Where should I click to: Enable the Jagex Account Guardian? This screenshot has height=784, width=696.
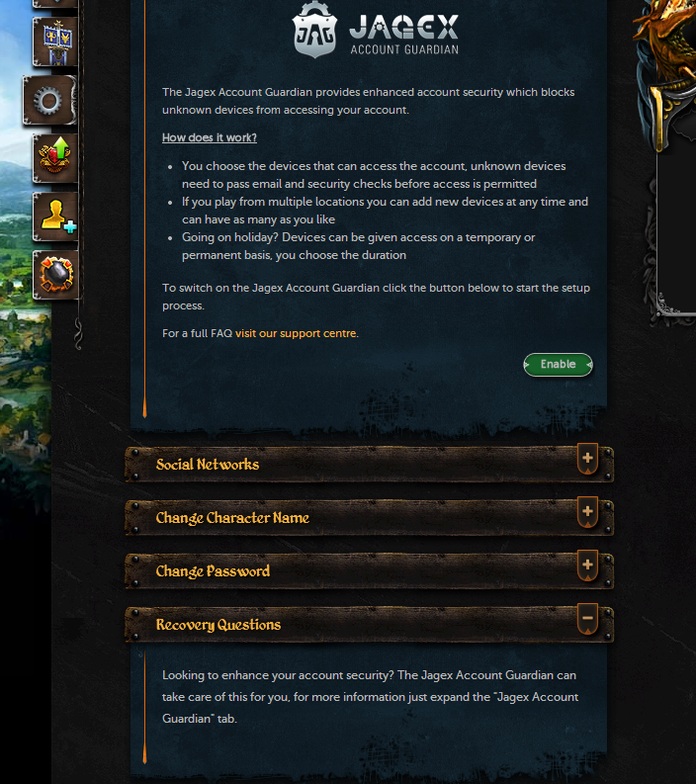click(x=558, y=365)
